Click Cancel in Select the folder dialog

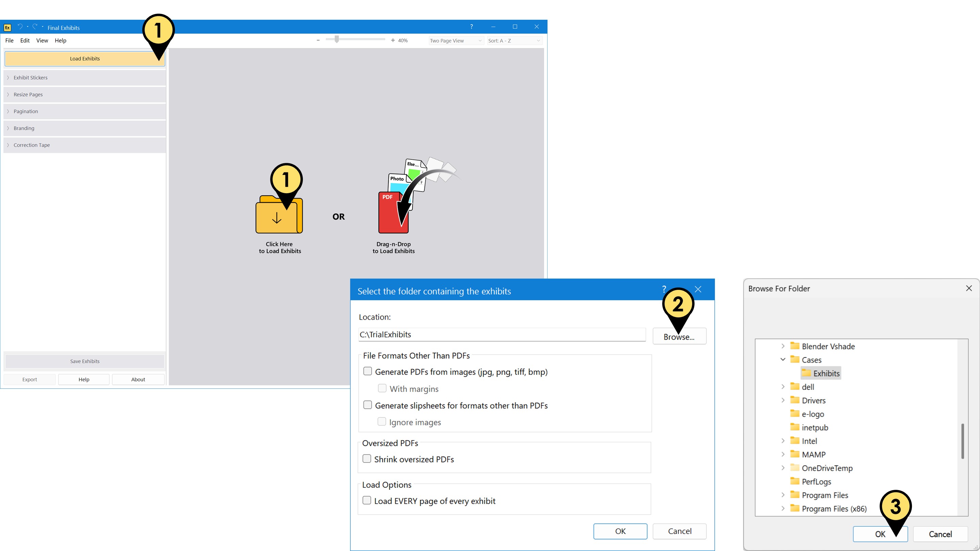pos(680,531)
